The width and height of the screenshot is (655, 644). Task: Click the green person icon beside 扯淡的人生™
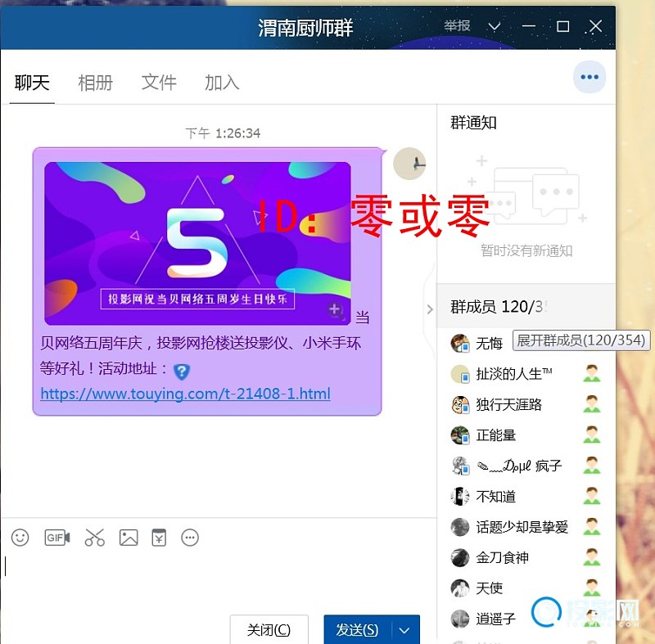(x=592, y=373)
